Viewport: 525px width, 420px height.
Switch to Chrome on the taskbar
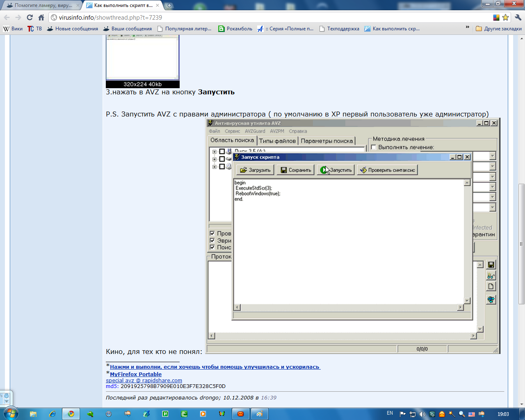point(71,414)
